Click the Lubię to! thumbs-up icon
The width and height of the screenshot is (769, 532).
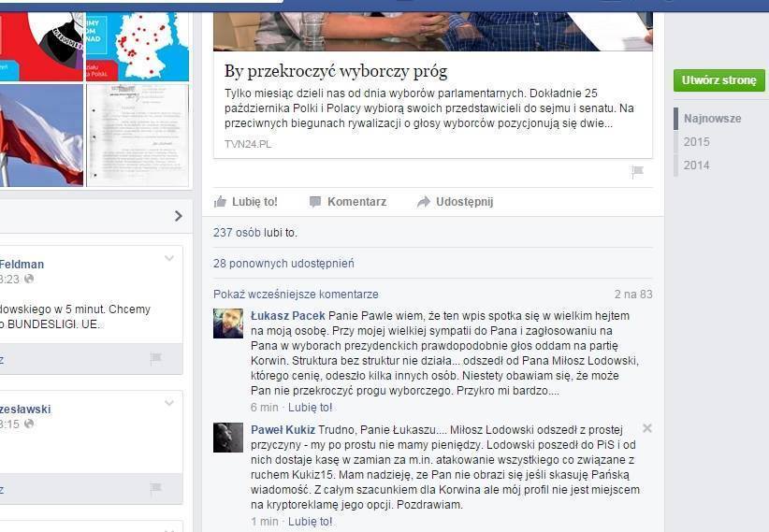pyautogui.click(x=220, y=202)
